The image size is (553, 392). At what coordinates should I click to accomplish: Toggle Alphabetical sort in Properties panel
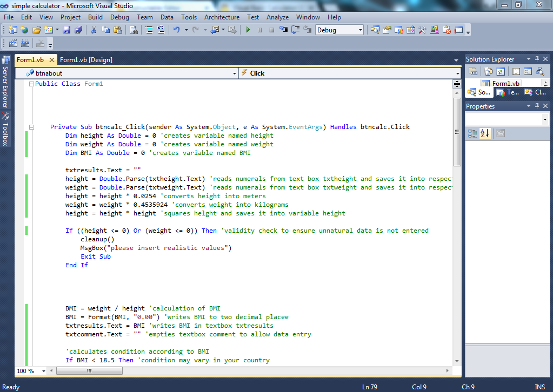pos(485,133)
